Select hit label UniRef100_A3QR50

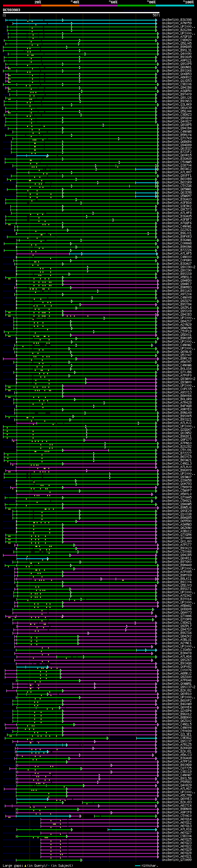point(177,91)
